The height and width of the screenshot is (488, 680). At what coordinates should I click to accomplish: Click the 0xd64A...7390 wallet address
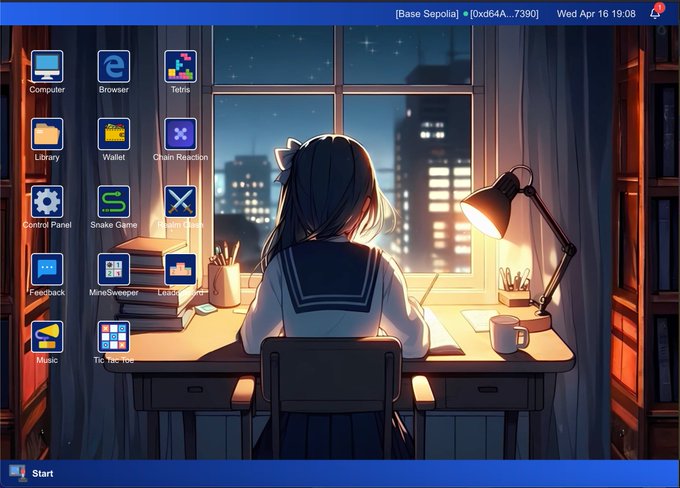click(504, 13)
